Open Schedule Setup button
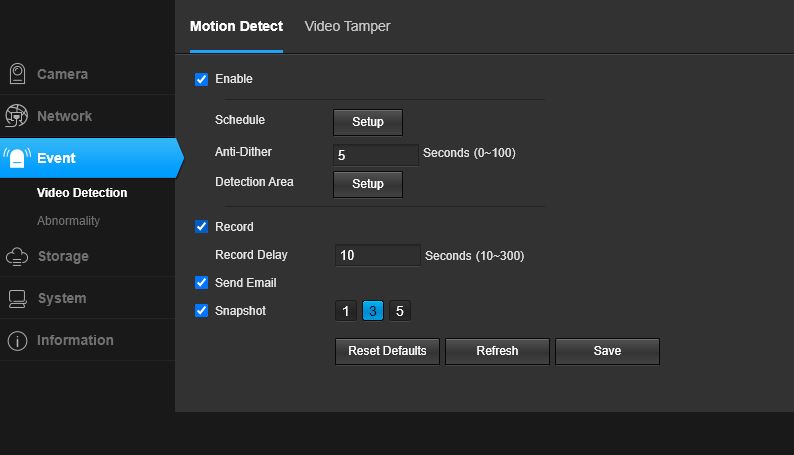The image size is (794, 455). pyautogui.click(x=368, y=122)
